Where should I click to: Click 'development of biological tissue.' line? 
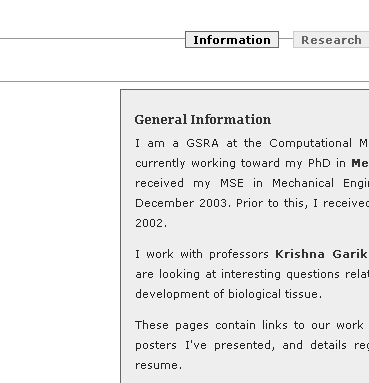(229, 294)
